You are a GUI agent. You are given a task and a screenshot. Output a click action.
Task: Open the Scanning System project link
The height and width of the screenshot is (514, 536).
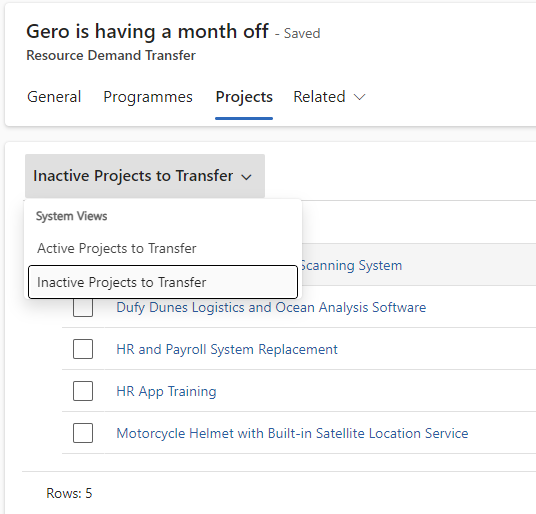pos(351,266)
